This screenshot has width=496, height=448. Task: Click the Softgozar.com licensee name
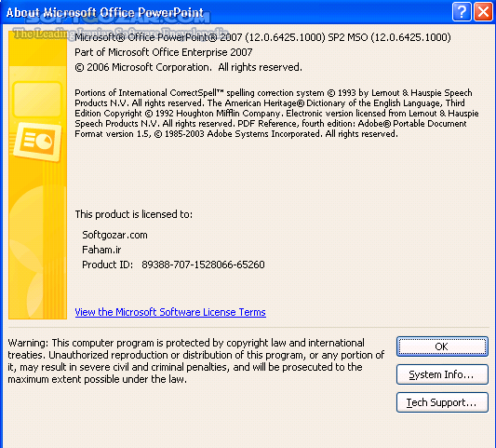(114, 235)
